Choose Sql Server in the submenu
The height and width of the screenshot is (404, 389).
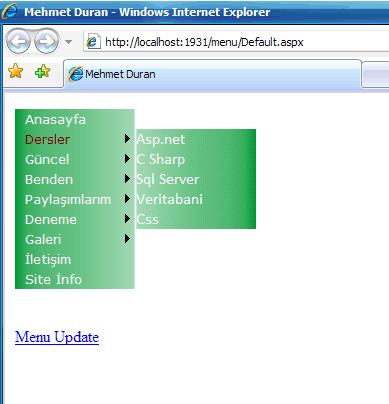point(168,179)
